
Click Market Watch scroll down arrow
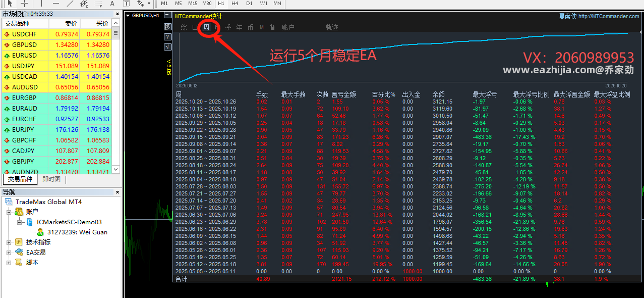(x=116, y=170)
